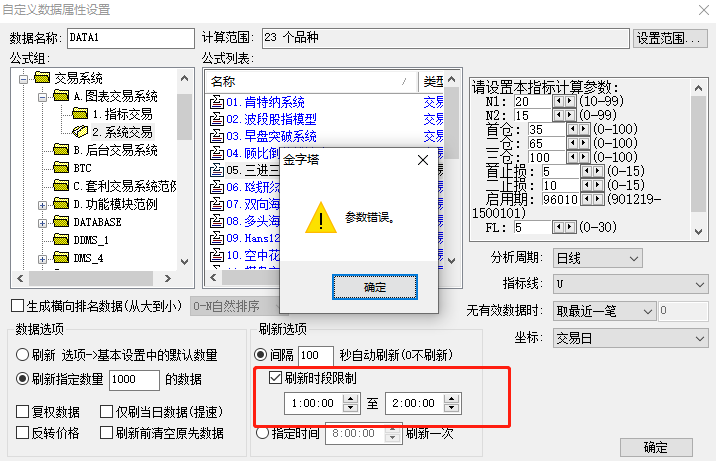Screen dimensions: 716x461
Task: Select formula icon for the 10 row
Action: tap(216, 255)
